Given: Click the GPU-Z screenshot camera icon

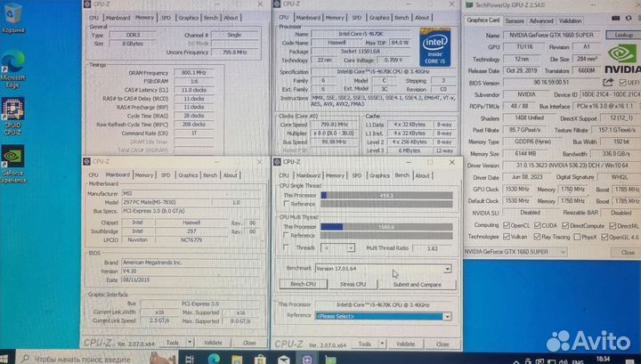Looking at the screenshot, I should coord(616,19).
